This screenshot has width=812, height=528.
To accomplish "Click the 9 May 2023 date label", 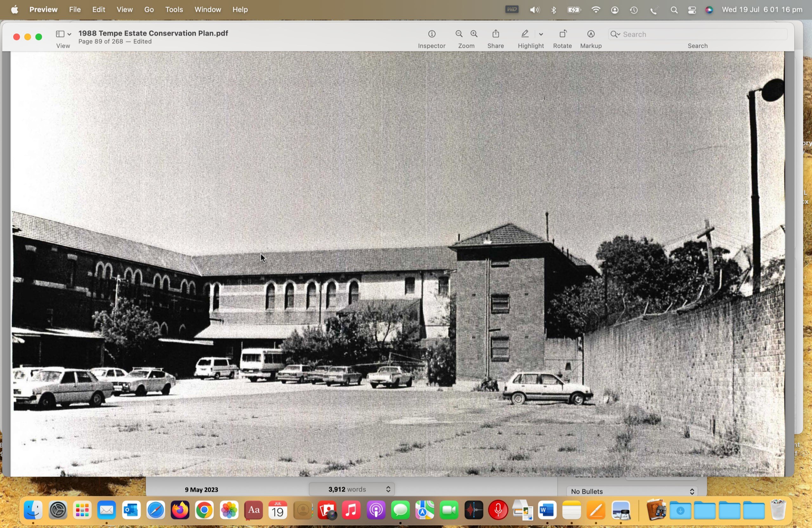I will [201, 490].
